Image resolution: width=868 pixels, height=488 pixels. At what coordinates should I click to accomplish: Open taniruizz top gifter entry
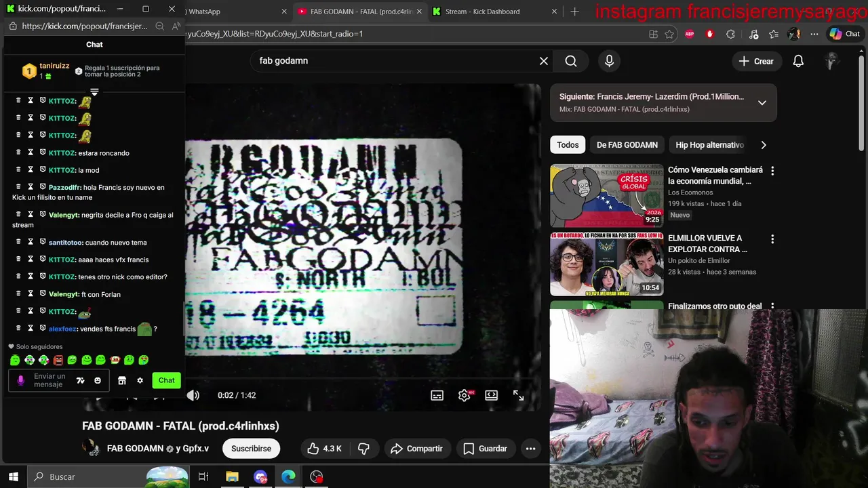click(46, 70)
